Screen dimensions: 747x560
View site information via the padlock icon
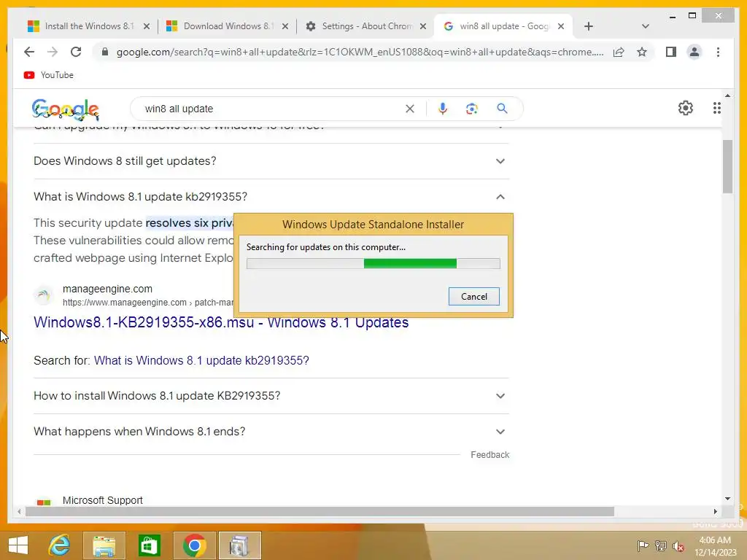pyautogui.click(x=105, y=52)
